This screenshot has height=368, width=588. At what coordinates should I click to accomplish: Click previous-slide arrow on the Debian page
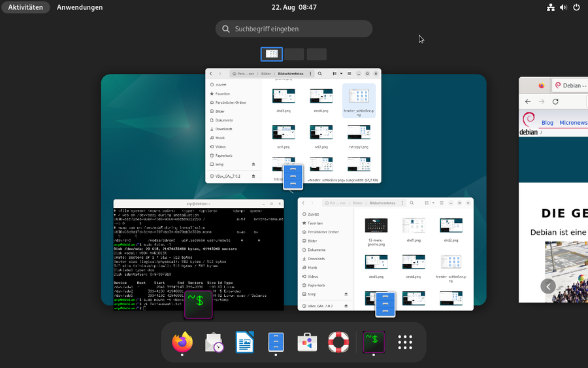(548, 286)
